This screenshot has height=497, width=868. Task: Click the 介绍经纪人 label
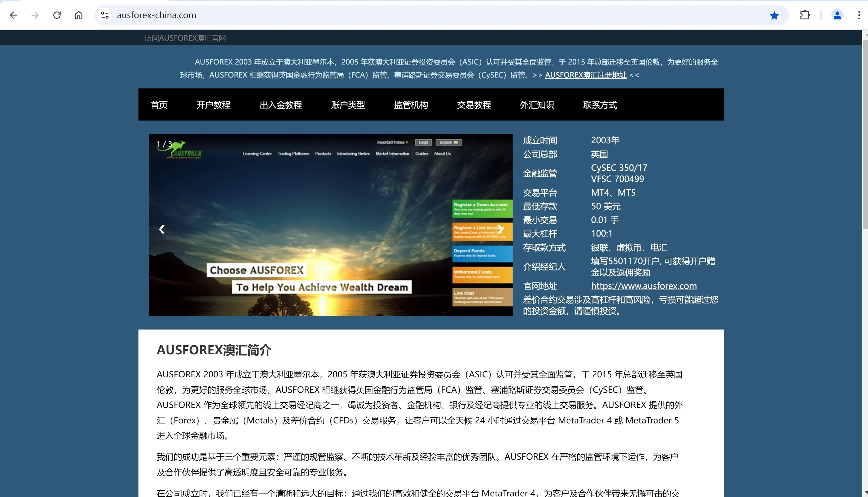pos(544,267)
